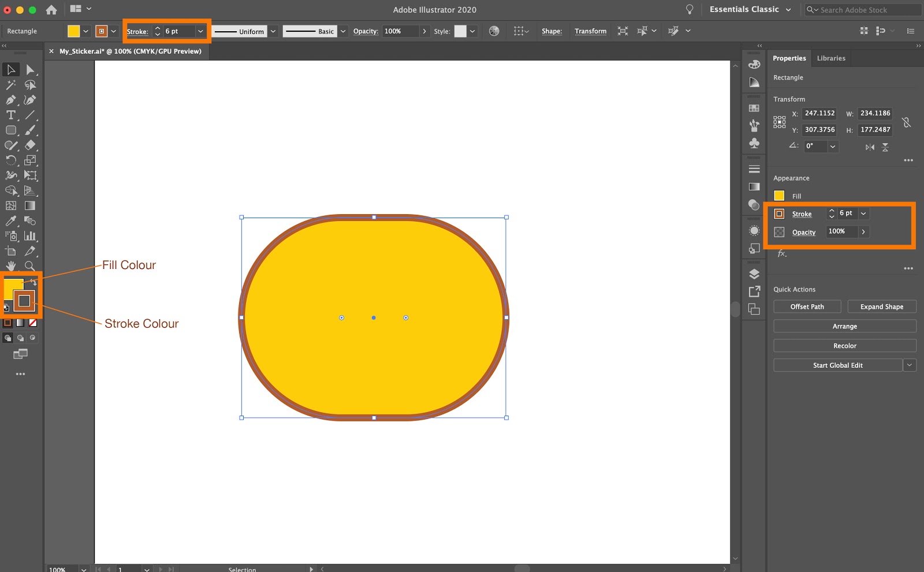Select the Eyedropper tool

pos(10,221)
